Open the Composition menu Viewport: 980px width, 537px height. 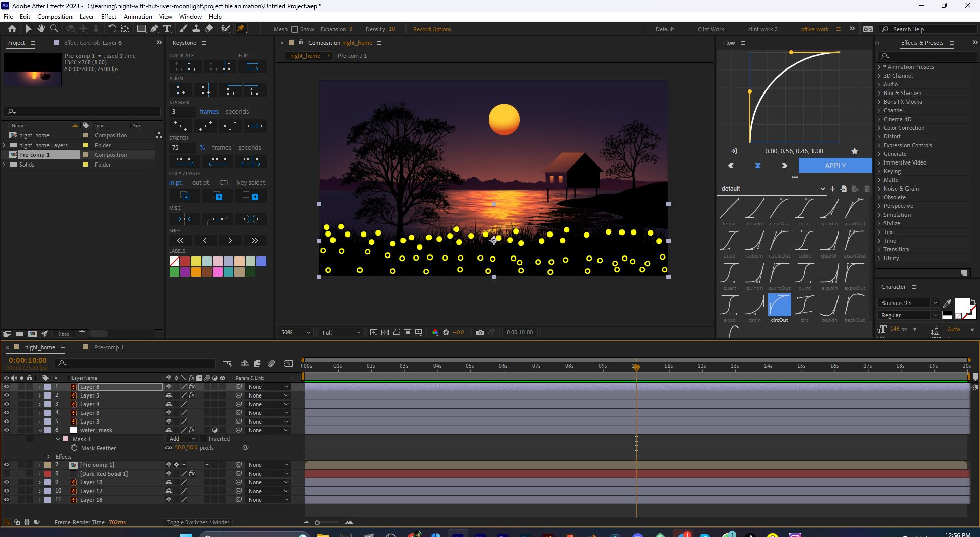click(55, 17)
